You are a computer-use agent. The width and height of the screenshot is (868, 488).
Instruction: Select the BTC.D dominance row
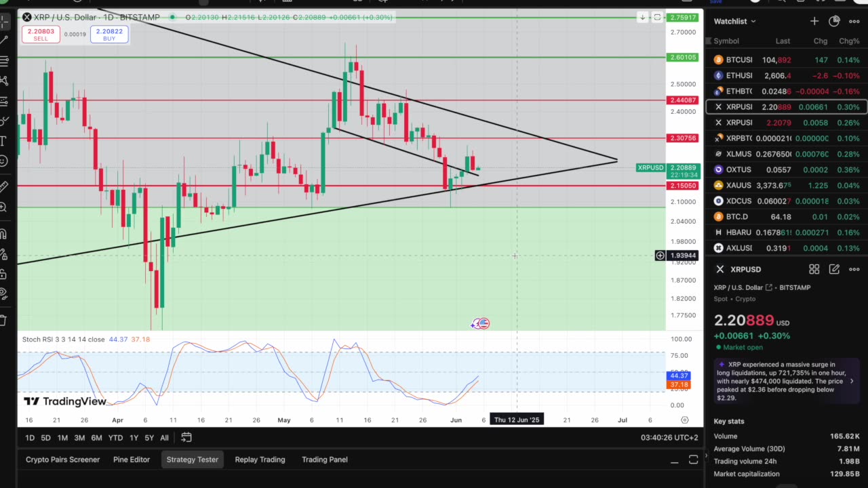point(787,217)
